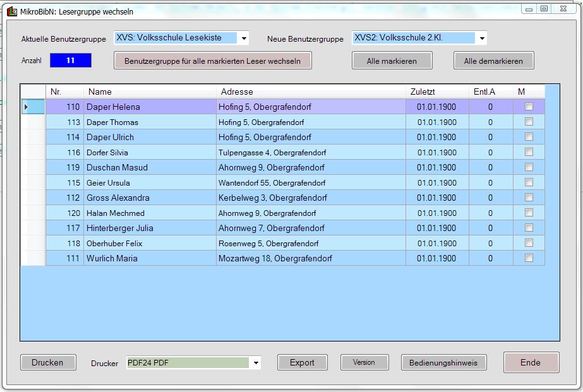Screen dimensions: 583x392
Task: Expand the Drucker printer dropdown arrow
Action: [x=256, y=362]
